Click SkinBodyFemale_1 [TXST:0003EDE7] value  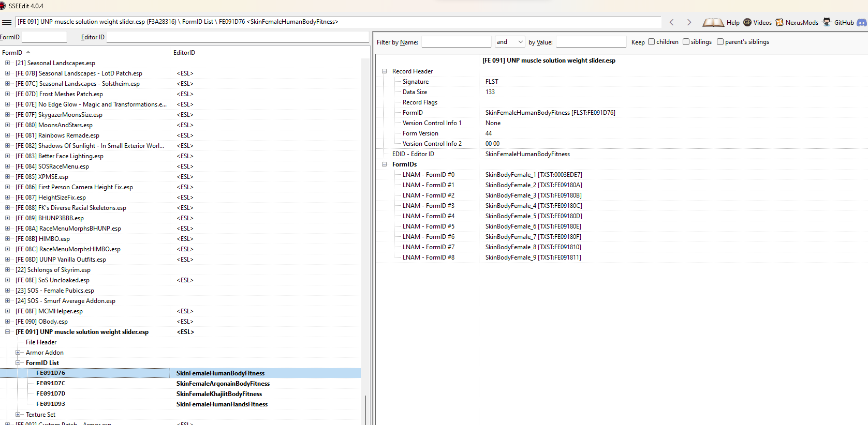click(x=534, y=175)
